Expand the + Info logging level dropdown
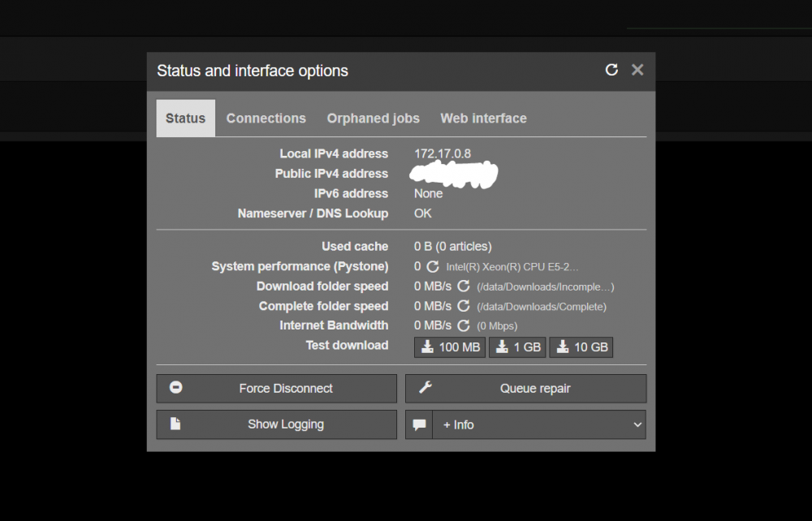The image size is (812, 521). [x=539, y=424]
